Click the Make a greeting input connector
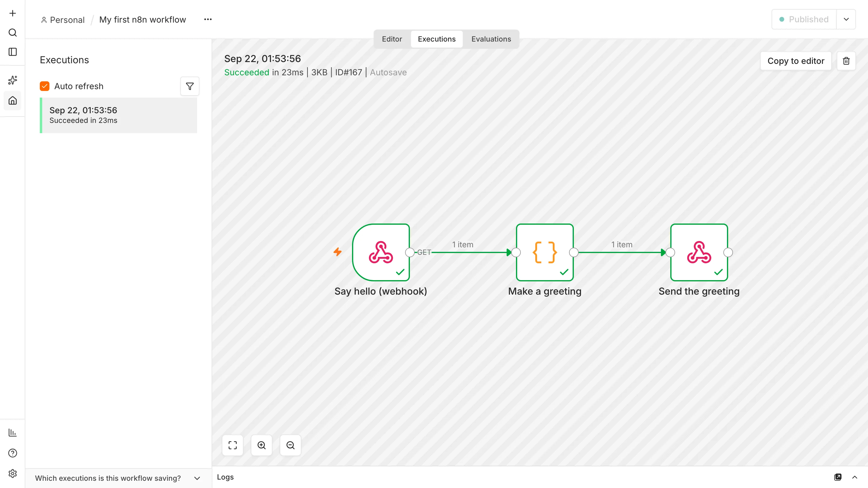This screenshot has width=868, height=488. point(516,252)
